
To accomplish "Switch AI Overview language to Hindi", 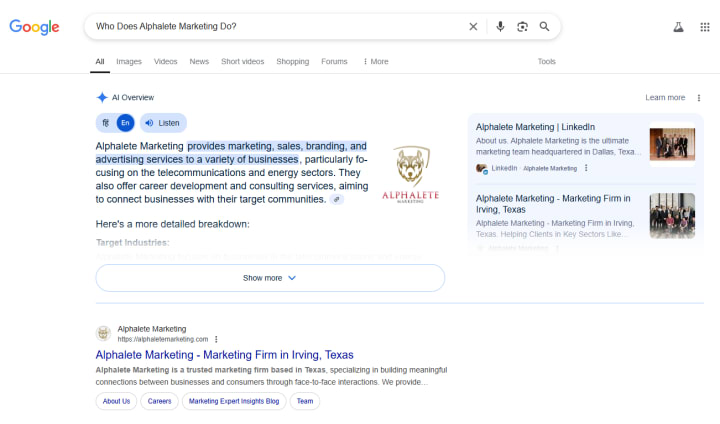I will click(106, 123).
